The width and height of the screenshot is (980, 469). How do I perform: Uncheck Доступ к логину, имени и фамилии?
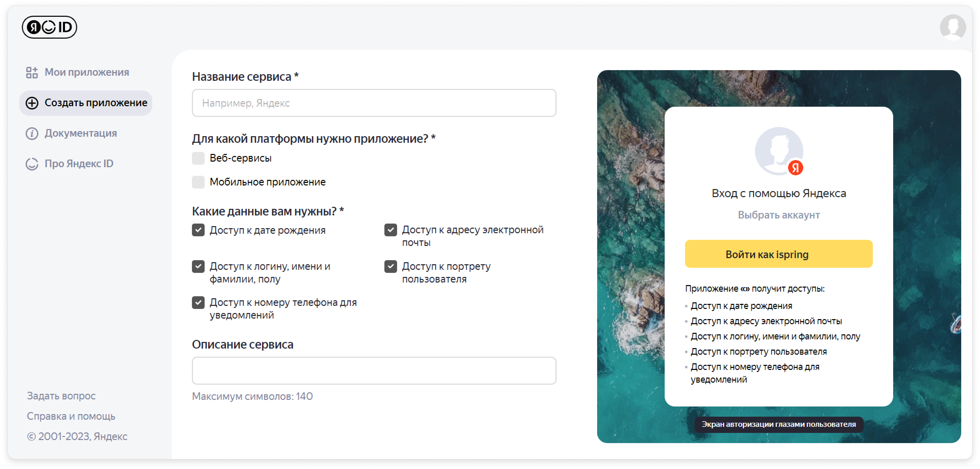tap(198, 267)
